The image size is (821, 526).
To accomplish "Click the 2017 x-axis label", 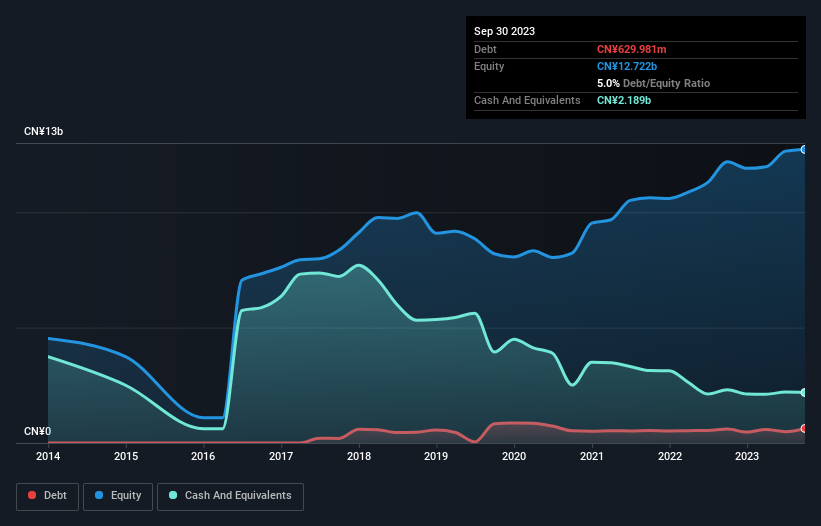I will click(x=281, y=456).
